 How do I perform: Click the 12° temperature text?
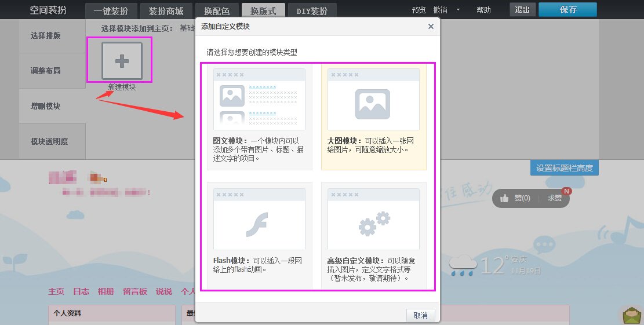point(494,265)
